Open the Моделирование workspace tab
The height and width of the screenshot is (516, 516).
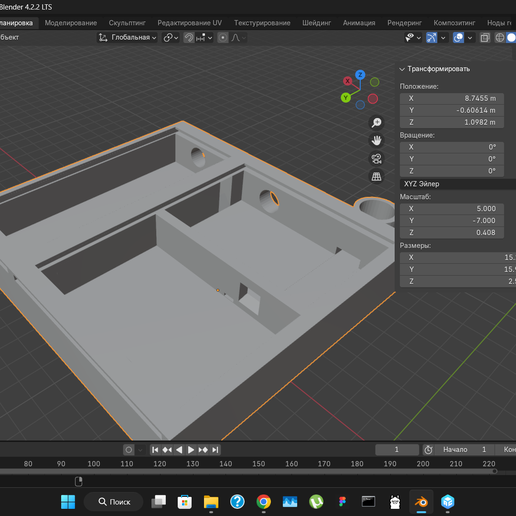71,23
